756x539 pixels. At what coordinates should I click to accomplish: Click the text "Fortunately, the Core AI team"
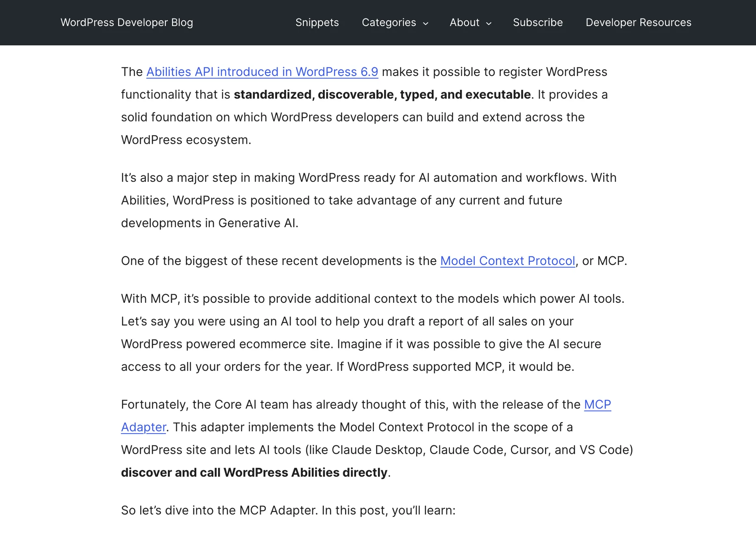click(x=205, y=404)
